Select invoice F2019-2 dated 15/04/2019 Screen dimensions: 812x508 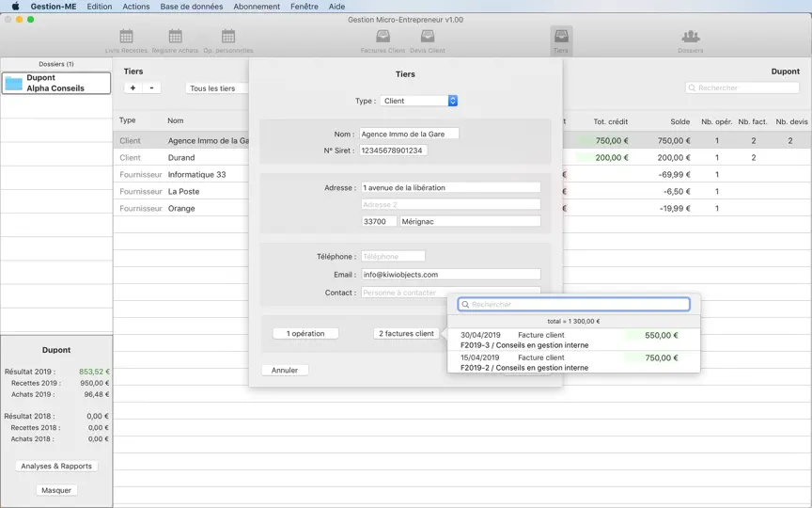click(574, 362)
